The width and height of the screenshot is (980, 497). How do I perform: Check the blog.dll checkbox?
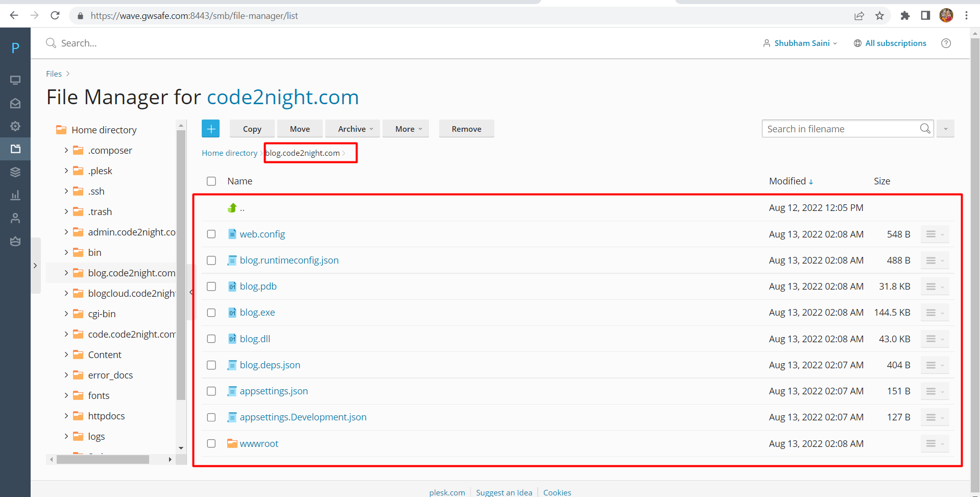[x=211, y=339]
